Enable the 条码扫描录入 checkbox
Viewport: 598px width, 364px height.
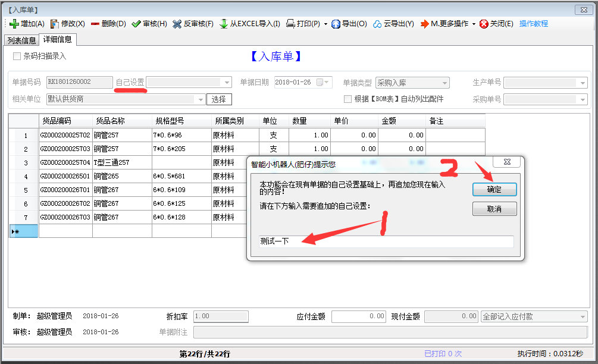click(x=17, y=57)
